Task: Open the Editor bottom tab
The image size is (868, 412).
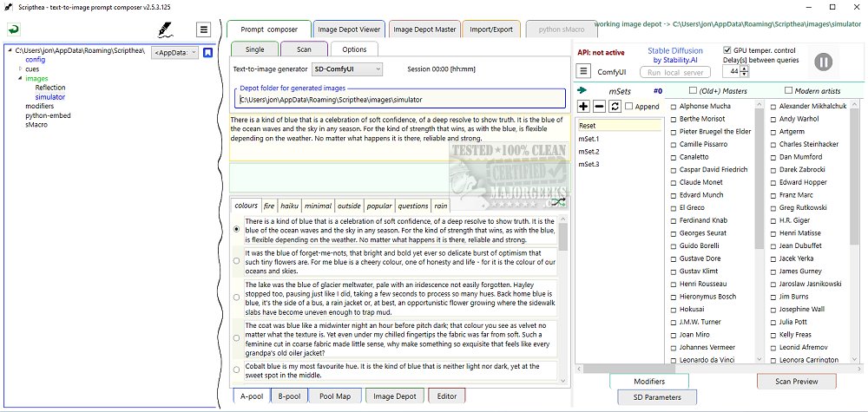Action: point(447,396)
